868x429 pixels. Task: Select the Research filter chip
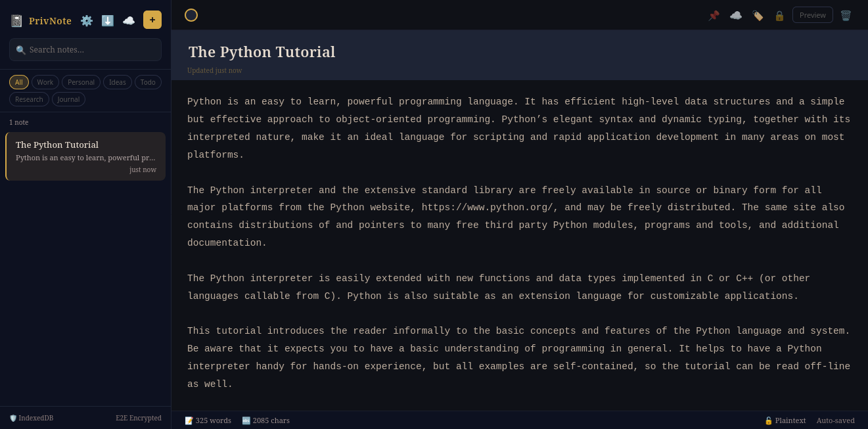tap(29, 99)
